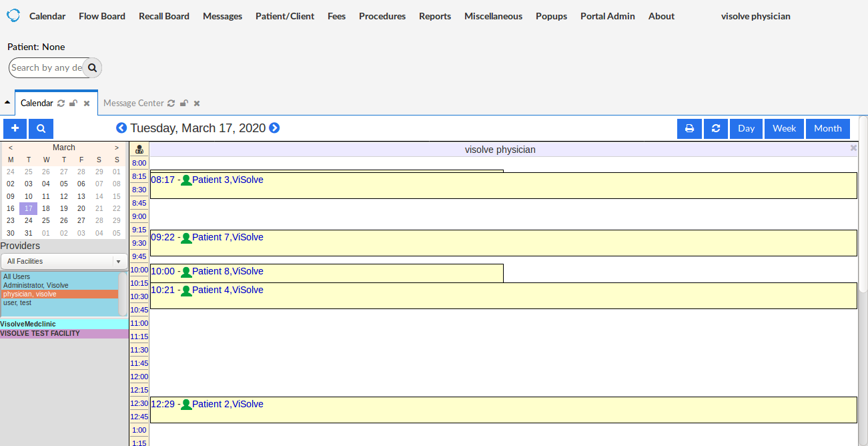Open the All Facilities dropdown
Viewport: 868px width, 446px height.
click(64, 261)
